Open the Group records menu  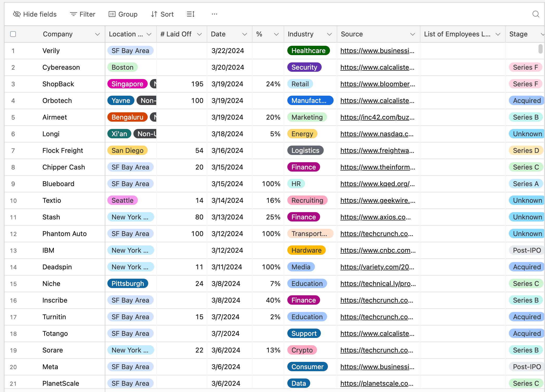[x=123, y=14]
